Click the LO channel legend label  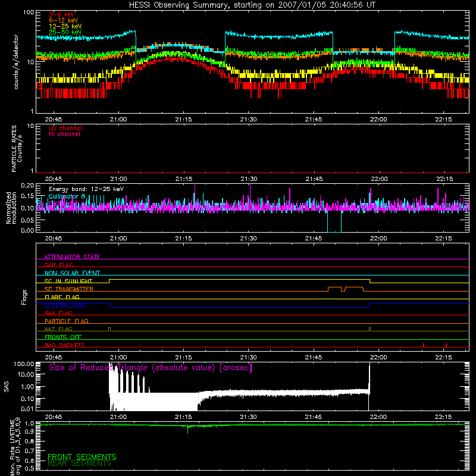65,128
